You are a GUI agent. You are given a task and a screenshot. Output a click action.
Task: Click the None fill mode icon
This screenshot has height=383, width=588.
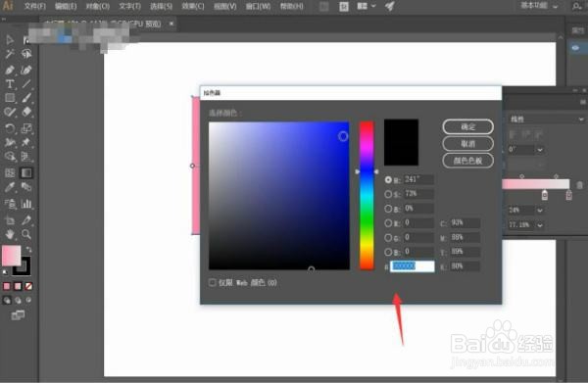(28, 286)
